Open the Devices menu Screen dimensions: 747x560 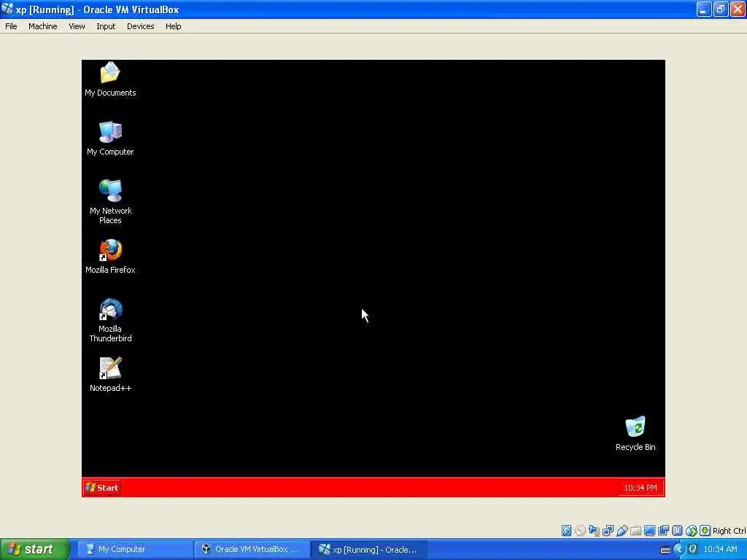(141, 26)
